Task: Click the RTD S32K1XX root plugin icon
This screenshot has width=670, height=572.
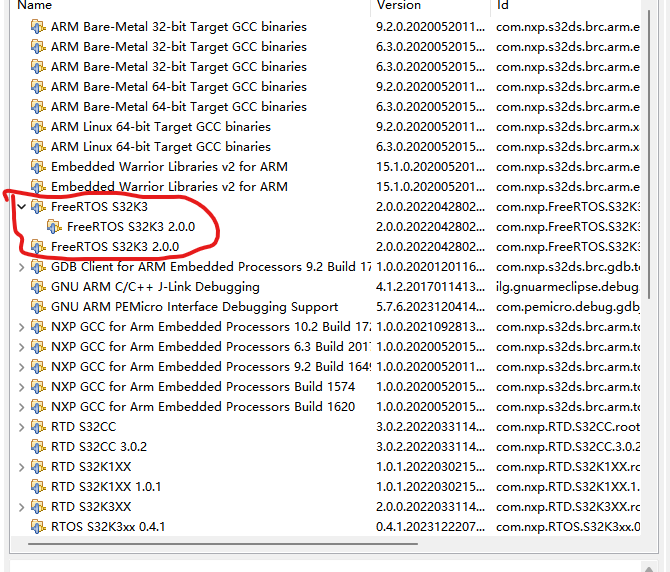Action: click(38, 467)
